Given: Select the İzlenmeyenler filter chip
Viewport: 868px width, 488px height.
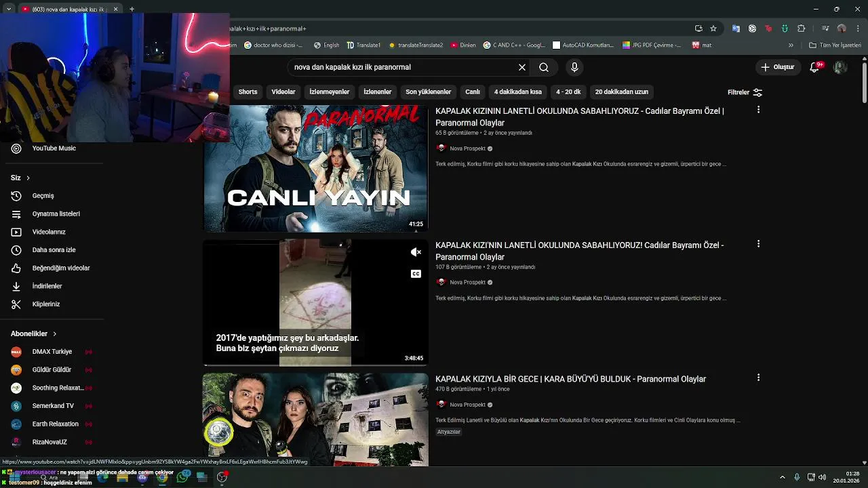Looking at the screenshot, I should pos(330,91).
